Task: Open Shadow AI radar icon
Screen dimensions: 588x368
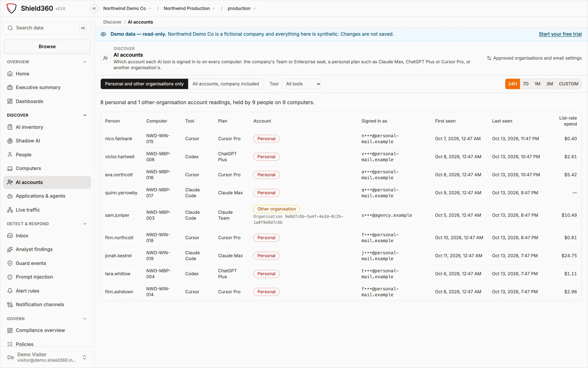Action: coord(10,141)
